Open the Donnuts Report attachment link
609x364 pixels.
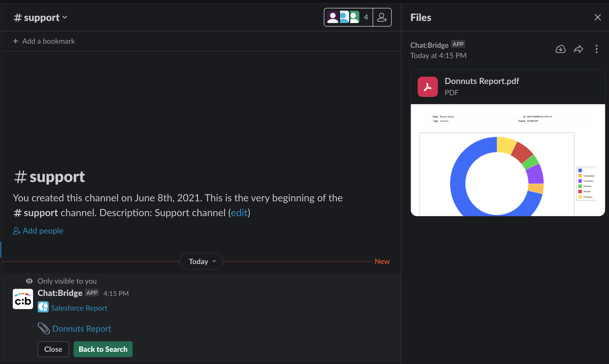[82, 329]
